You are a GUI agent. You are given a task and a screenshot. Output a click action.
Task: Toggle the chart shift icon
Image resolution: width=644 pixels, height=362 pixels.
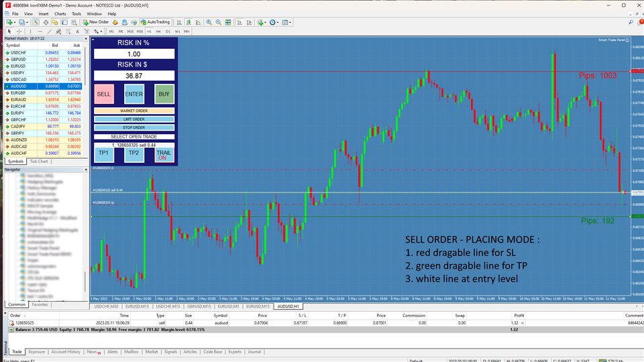point(250,22)
